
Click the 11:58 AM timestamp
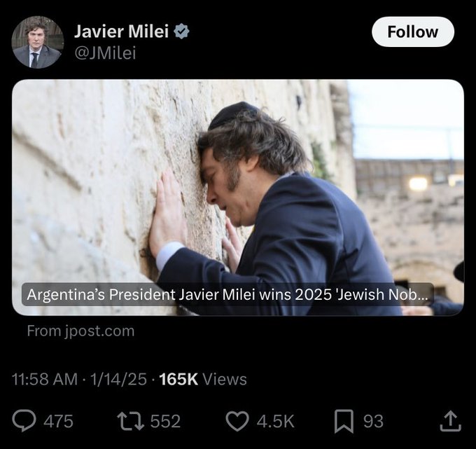point(45,379)
